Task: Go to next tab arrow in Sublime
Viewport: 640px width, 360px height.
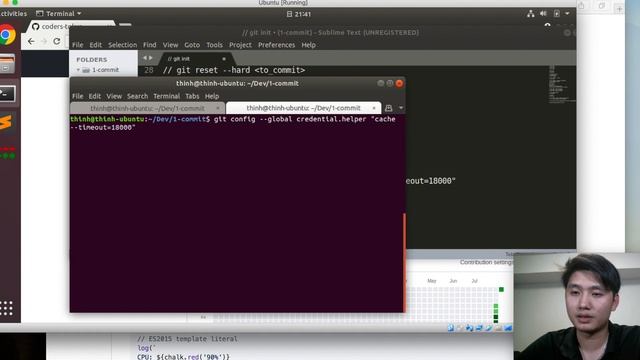Action: click(151, 58)
